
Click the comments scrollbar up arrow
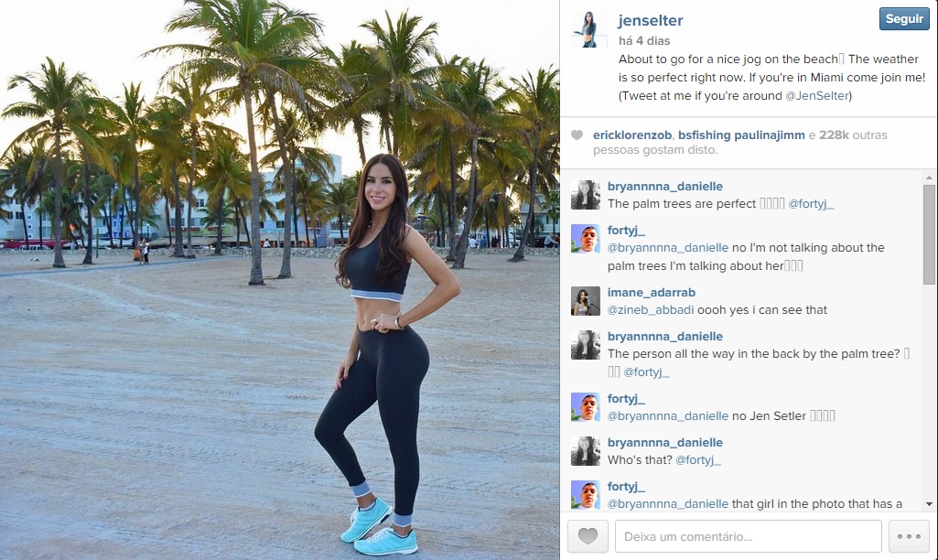929,178
